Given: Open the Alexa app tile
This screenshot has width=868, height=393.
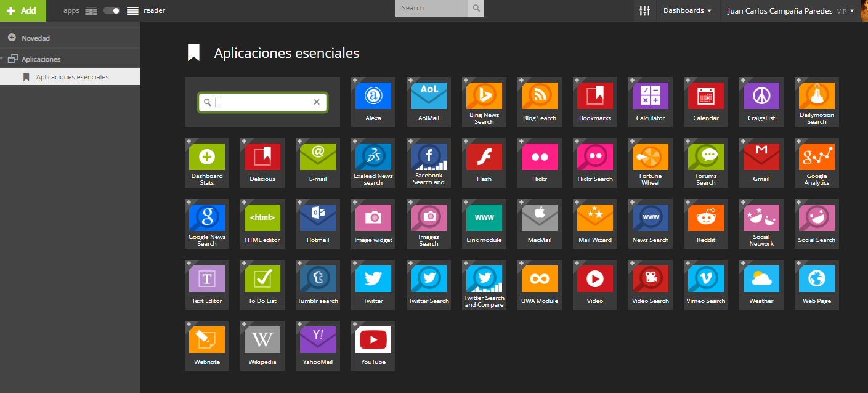Looking at the screenshot, I should coord(373,102).
